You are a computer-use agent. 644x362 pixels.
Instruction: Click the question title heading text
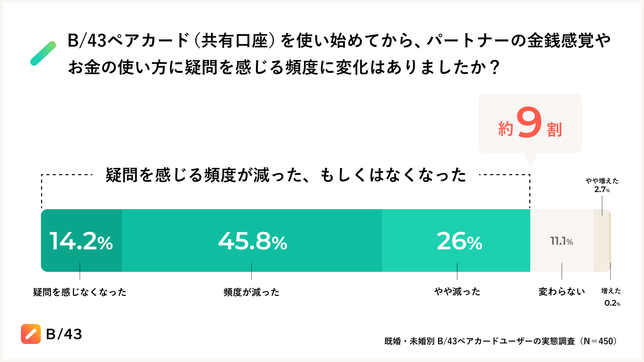click(339, 54)
